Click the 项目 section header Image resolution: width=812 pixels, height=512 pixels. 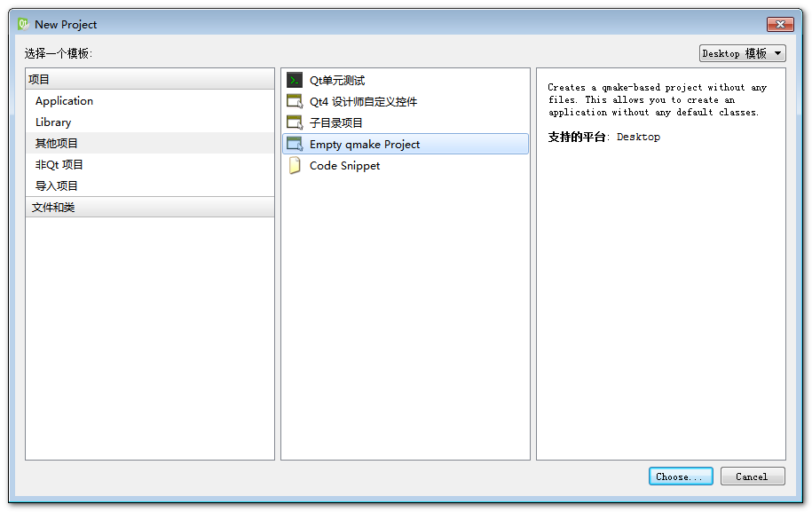pos(150,79)
